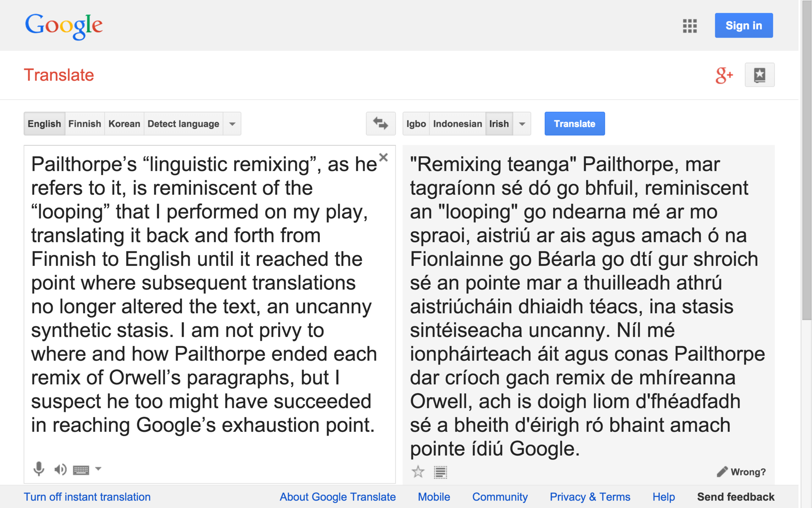
Task: Switch target language to Indonesian
Action: tap(457, 124)
